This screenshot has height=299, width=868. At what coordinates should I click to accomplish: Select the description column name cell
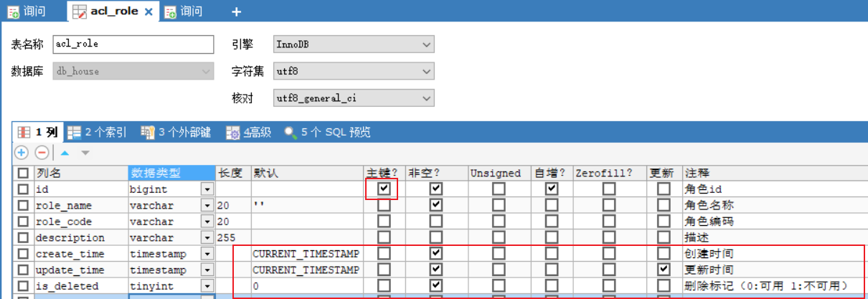point(81,237)
